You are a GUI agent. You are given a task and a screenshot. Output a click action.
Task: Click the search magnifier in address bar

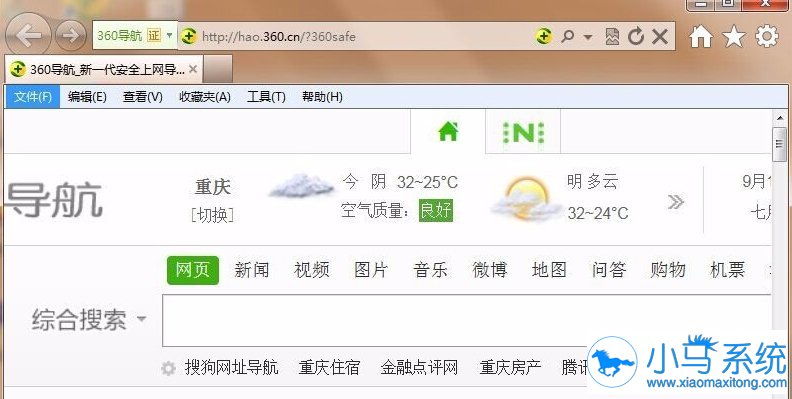point(568,36)
